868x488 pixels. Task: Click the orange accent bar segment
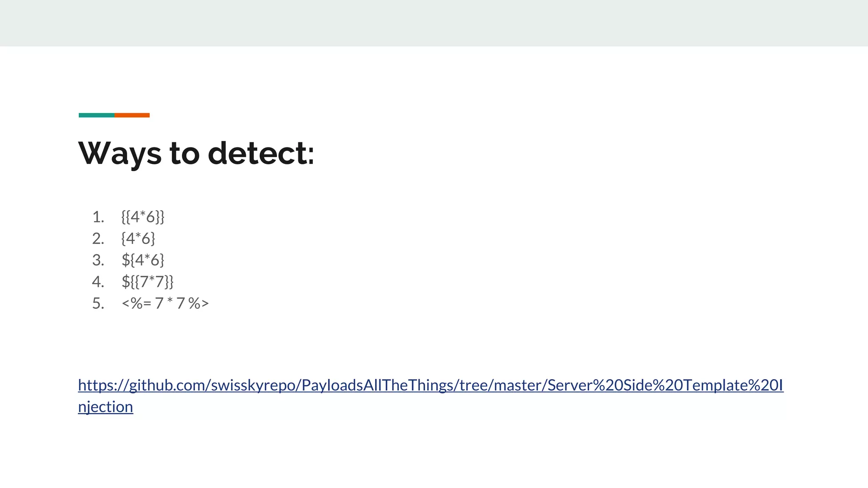click(132, 115)
